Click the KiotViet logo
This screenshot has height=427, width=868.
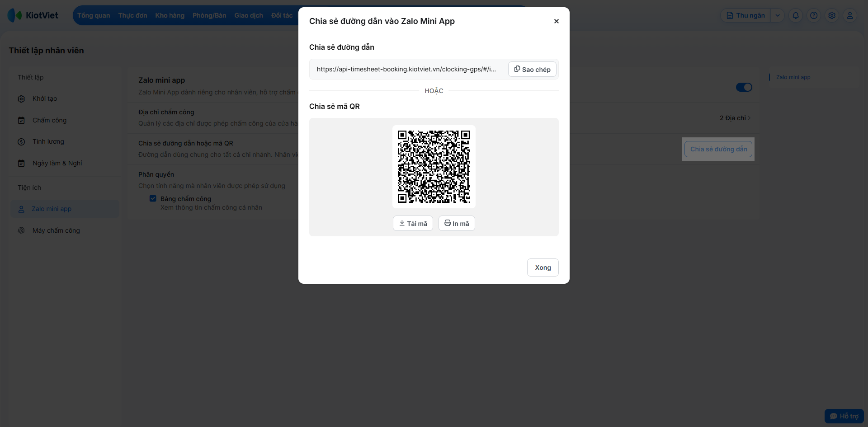(33, 15)
